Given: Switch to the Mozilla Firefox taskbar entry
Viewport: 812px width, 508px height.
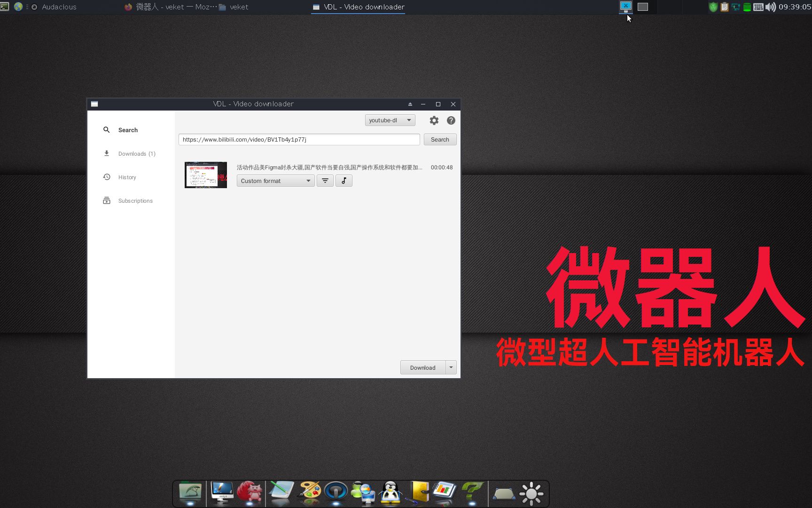Looking at the screenshot, I should [x=171, y=7].
